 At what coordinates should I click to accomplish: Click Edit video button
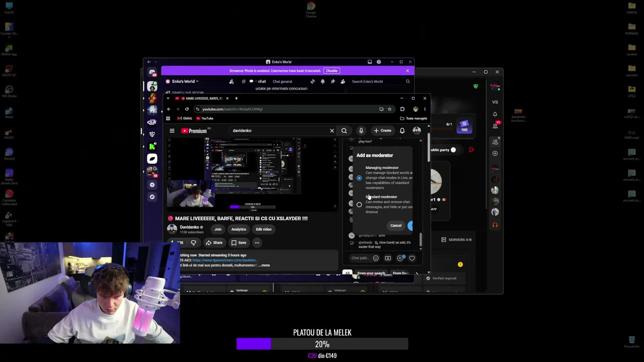[x=264, y=229]
